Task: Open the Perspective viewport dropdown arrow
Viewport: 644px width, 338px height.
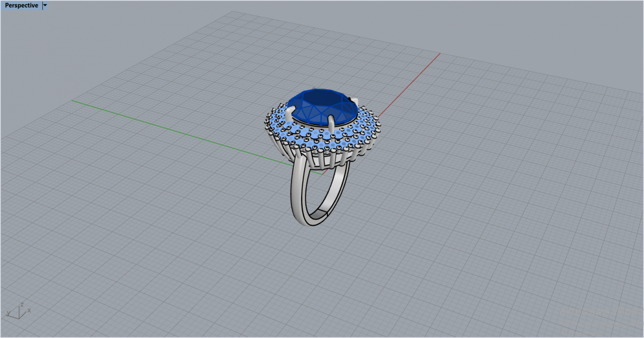Action: 45,5
